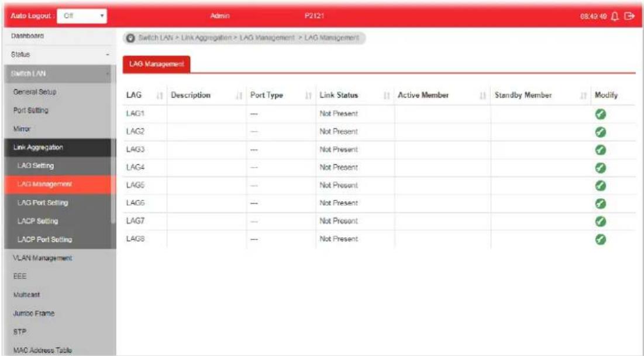Collapse the Link Aggregation submenu

click(57, 147)
